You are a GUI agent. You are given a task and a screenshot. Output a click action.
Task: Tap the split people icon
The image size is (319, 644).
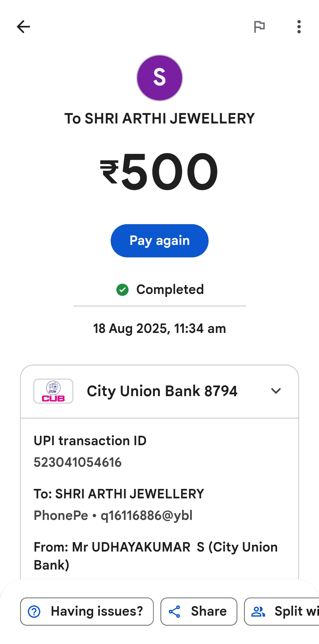click(258, 612)
